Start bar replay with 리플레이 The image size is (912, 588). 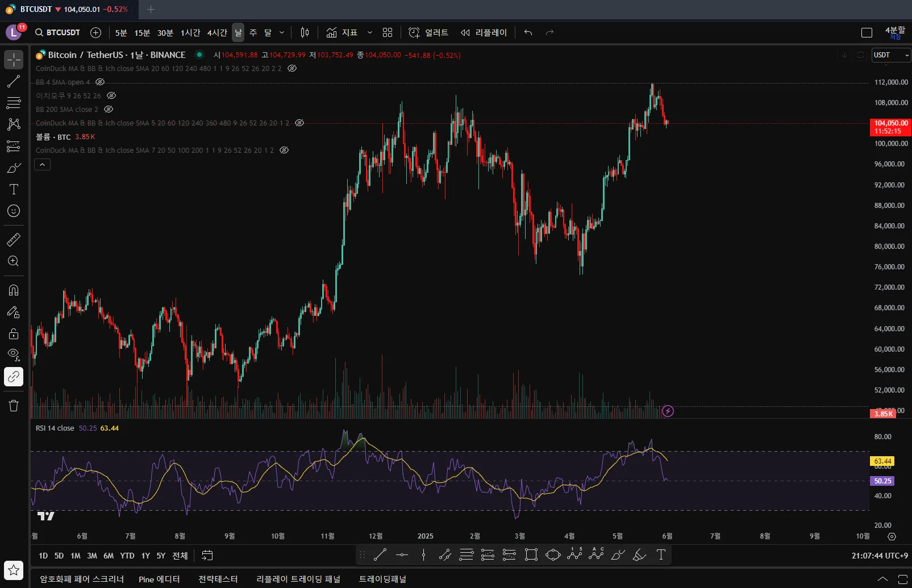[484, 32]
